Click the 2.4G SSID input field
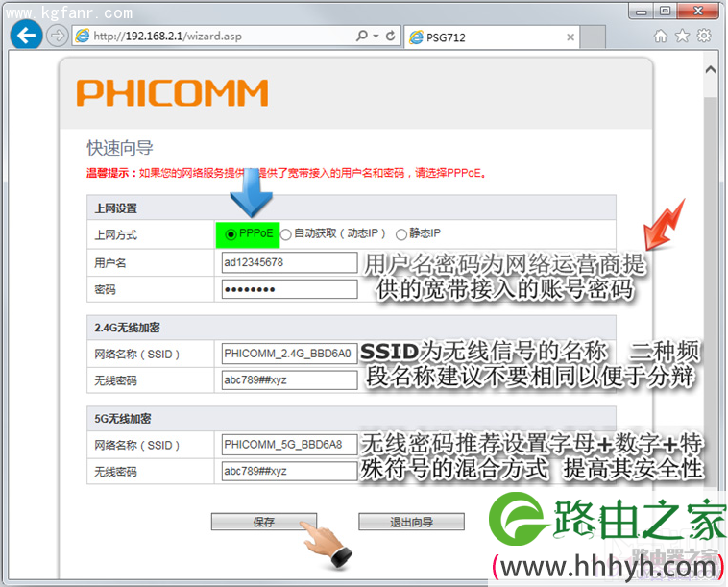Image resolution: width=728 pixels, height=587 pixels. point(289,354)
